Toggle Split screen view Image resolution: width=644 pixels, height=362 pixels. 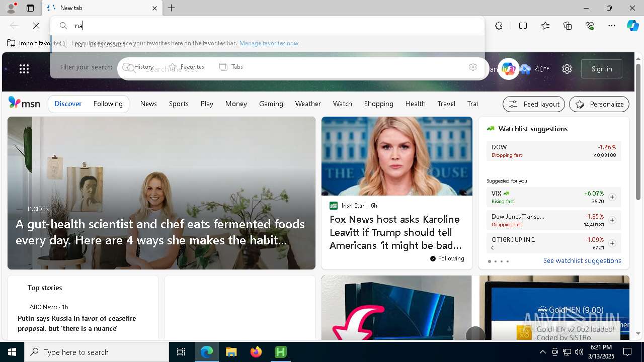click(x=523, y=26)
